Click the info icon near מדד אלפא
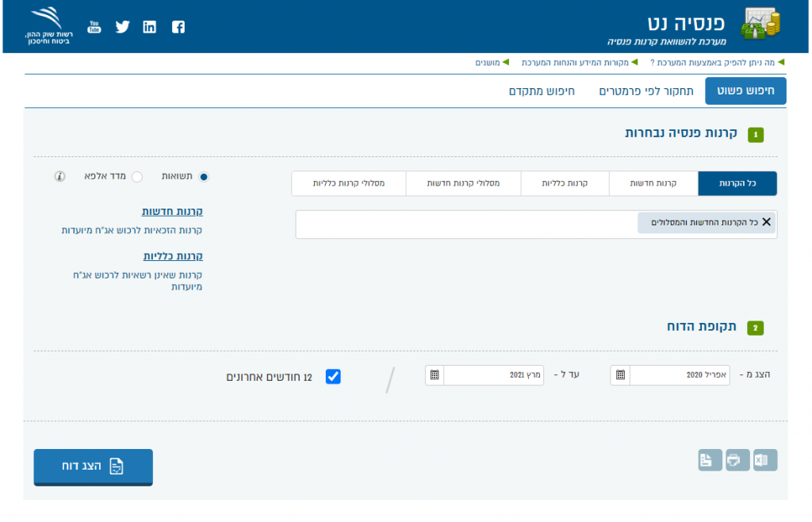The width and height of the screenshot is (812, 522). point(59,176)
